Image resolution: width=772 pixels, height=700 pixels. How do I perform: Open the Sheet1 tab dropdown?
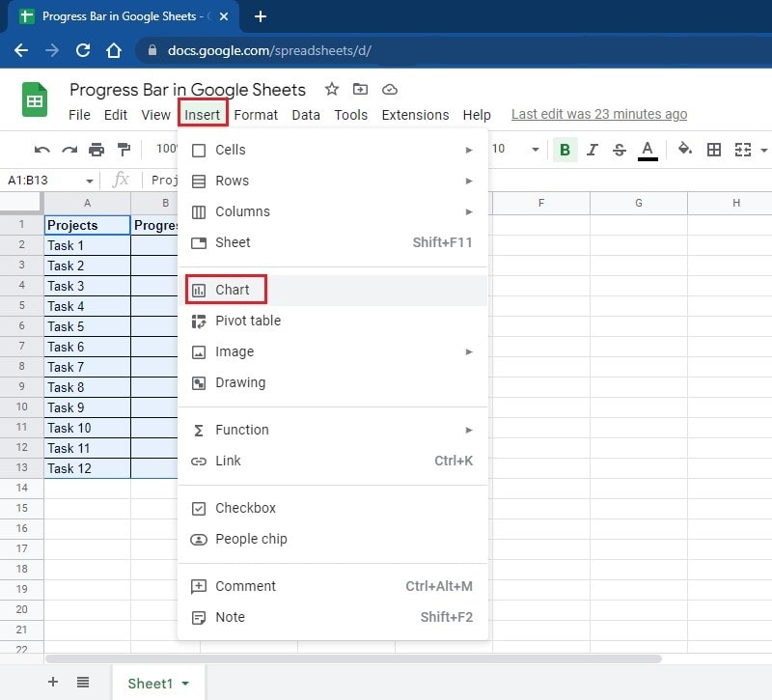pyautogui.click(x=184, y=683)
